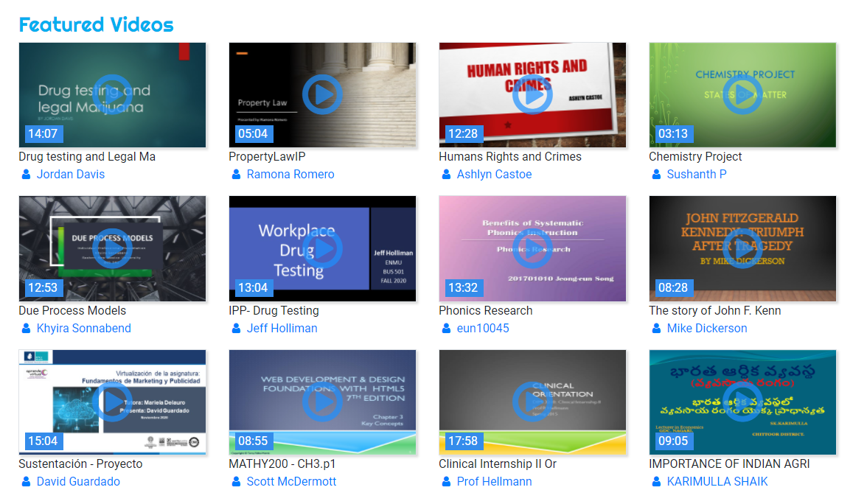View KARIMULLA SHAIK's profile
Image resolution: width=853 pixels, height=504 pixels.
click(717, 482)
